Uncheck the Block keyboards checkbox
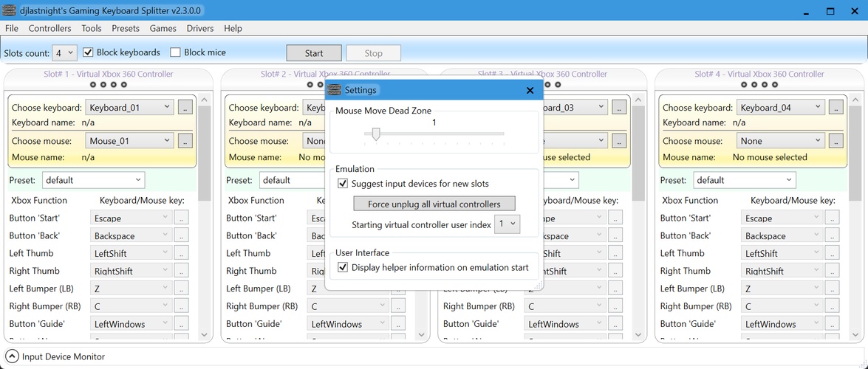 click(89, 52)
